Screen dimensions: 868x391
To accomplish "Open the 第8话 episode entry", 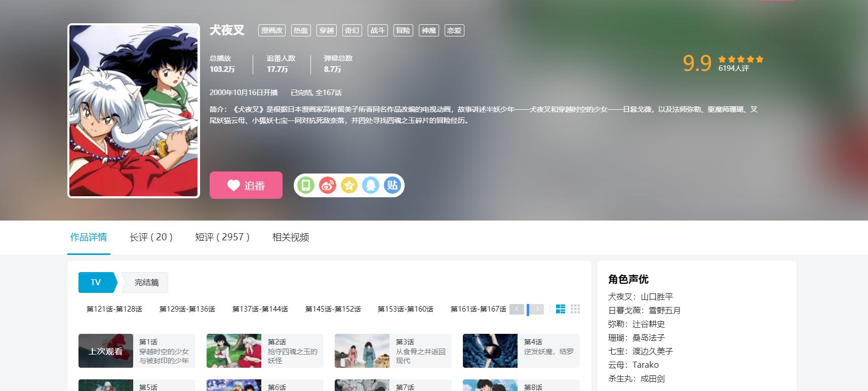I will click(x=521, y=385).
